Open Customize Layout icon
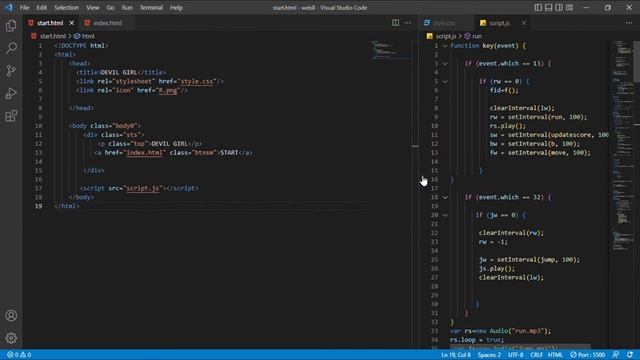 point(569,7)
